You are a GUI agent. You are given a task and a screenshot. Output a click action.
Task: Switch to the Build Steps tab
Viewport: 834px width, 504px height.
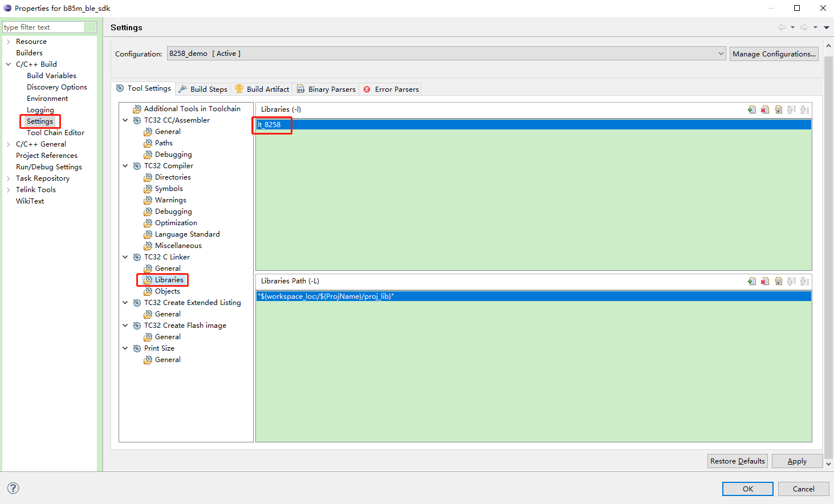[x=203, y=89]
